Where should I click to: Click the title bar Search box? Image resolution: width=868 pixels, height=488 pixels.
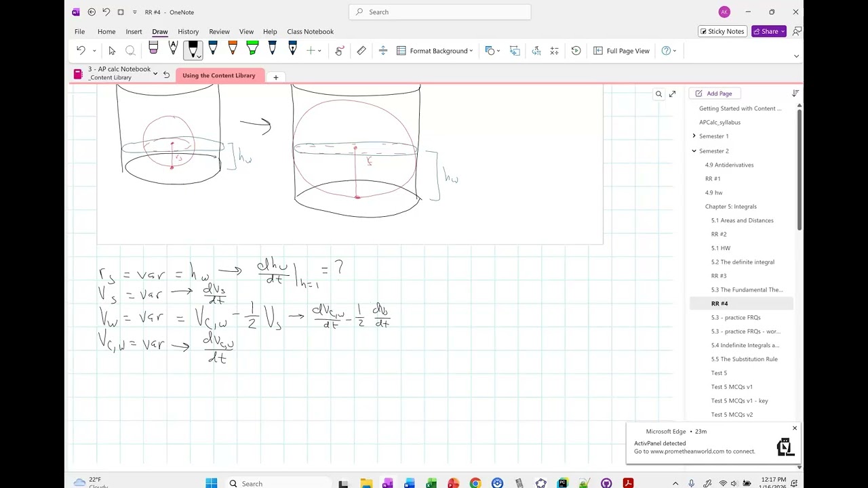[440, 12]
